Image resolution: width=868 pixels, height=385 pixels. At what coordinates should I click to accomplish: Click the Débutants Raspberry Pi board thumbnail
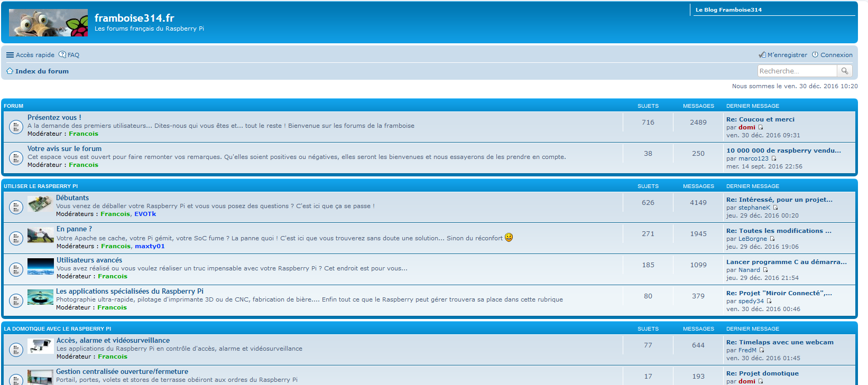click(40, 204)
